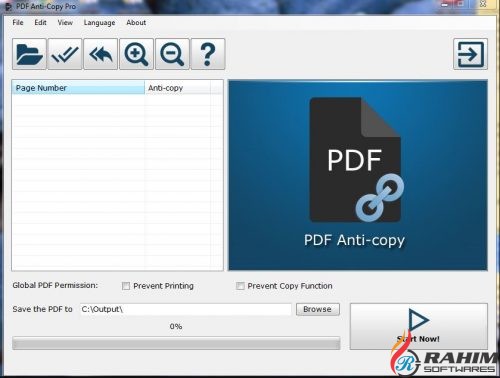Click the PDF Anti-copy preview image
The width and height of the screenshot is (500, 378).
[358, 175]
